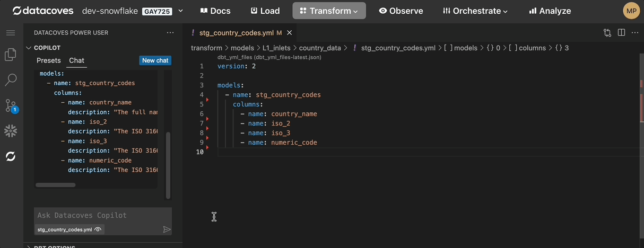The image size is (644, 248).
Task: Click stg_country_codes.yml in the breadcrumb
Action: [x=398, y=48]
